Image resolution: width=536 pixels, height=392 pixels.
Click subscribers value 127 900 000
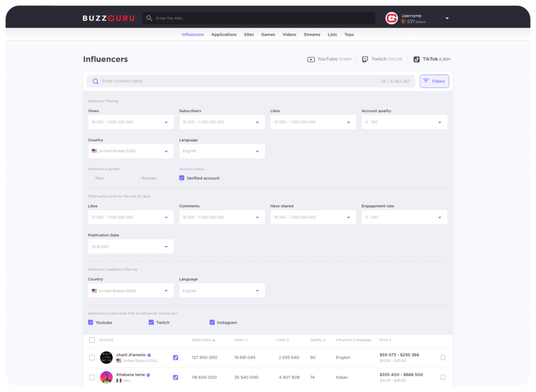(205, 358)
